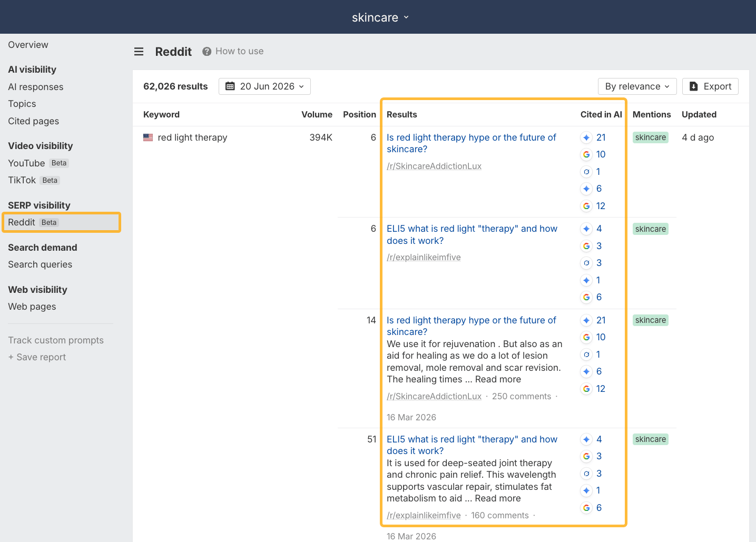Image resolution: width=756 pixels, height=542 pixels.
Task: Open position 6 ELI5 red light result link
Action: [x=472, y=234]
